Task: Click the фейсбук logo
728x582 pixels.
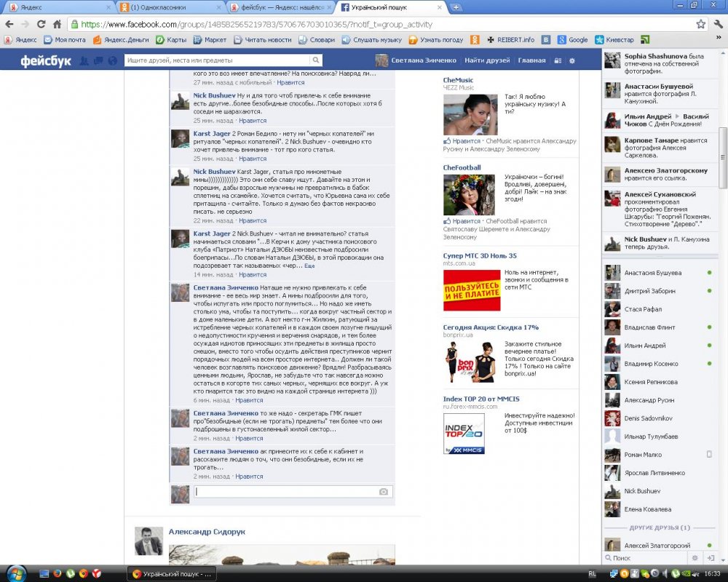Action: pos(45,60)
